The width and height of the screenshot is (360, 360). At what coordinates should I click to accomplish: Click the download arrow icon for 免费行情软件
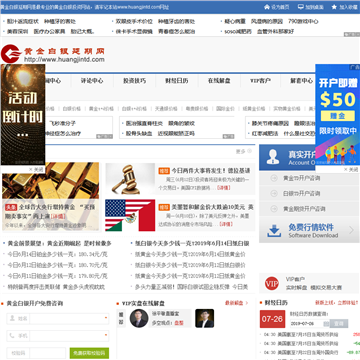tap(274, 231)
